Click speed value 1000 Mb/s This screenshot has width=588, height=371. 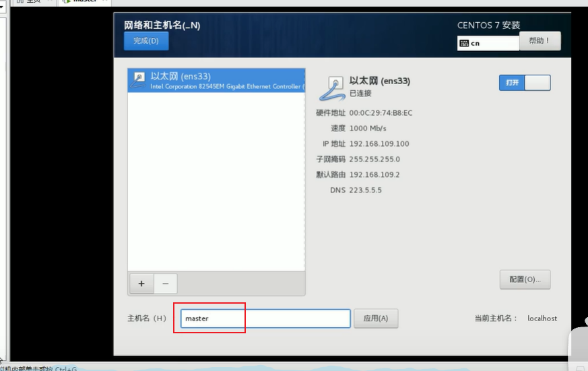[368, 128]
